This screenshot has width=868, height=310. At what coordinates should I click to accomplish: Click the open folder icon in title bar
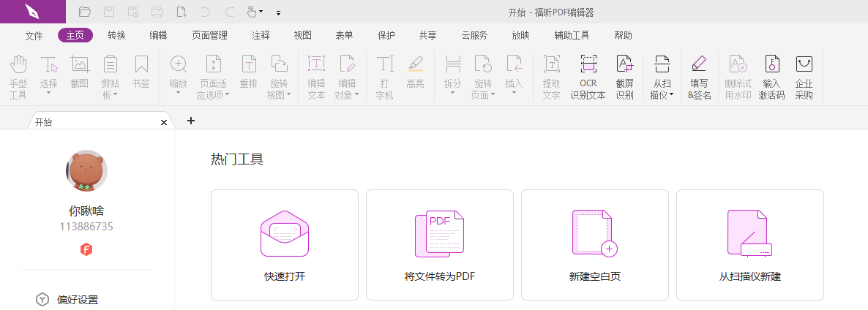85,12
